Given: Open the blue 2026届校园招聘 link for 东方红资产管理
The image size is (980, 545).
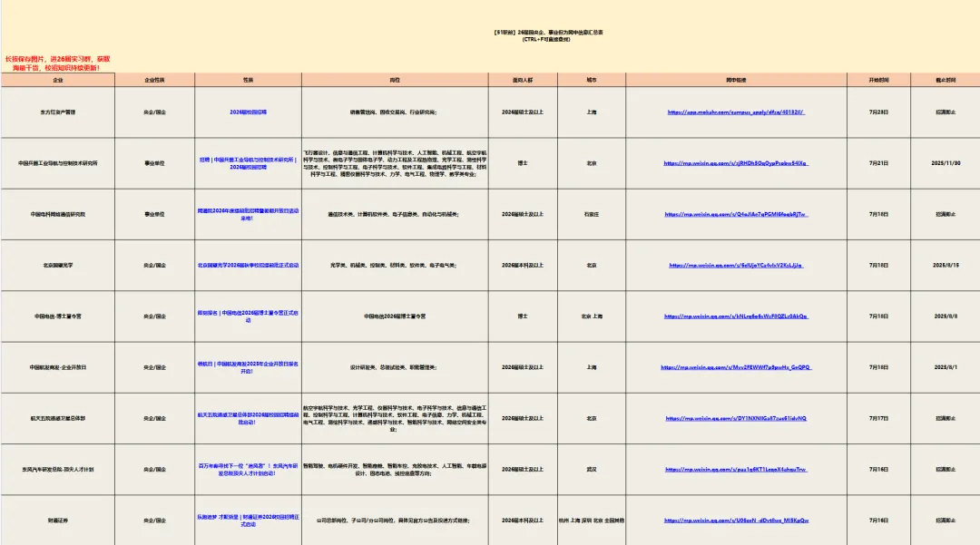Looking at the screenshot, I should pos(248,112).
